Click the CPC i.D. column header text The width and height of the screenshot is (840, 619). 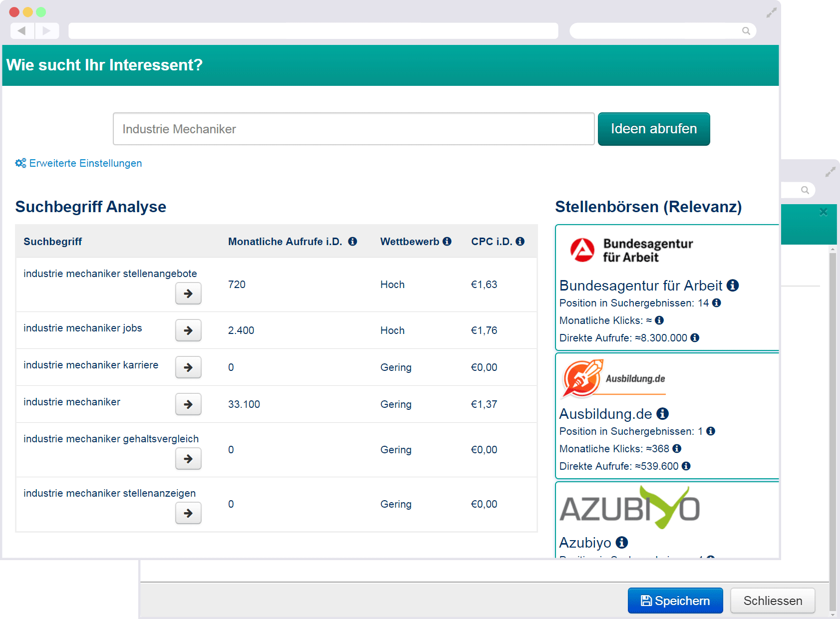[x=492, y=242]
